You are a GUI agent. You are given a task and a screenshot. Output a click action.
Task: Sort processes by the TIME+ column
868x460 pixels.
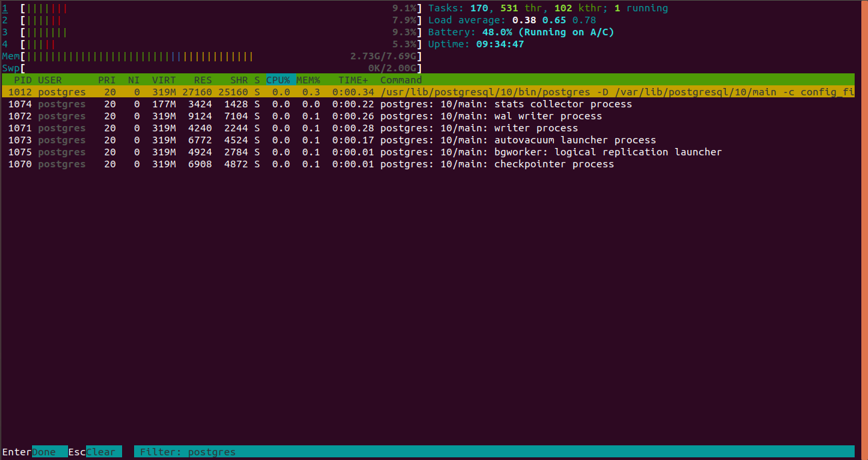pos(352,79)
